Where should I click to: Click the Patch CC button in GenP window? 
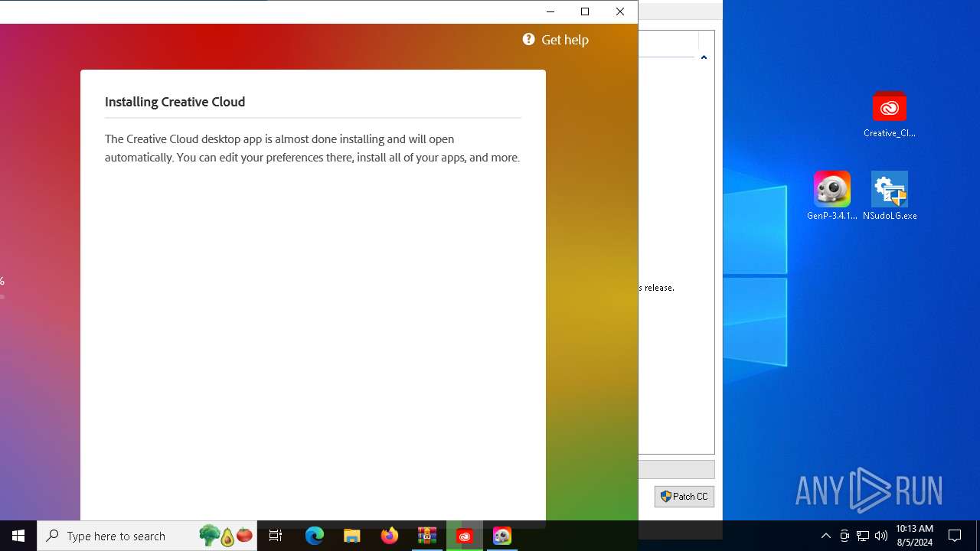[x=684, y=497]
